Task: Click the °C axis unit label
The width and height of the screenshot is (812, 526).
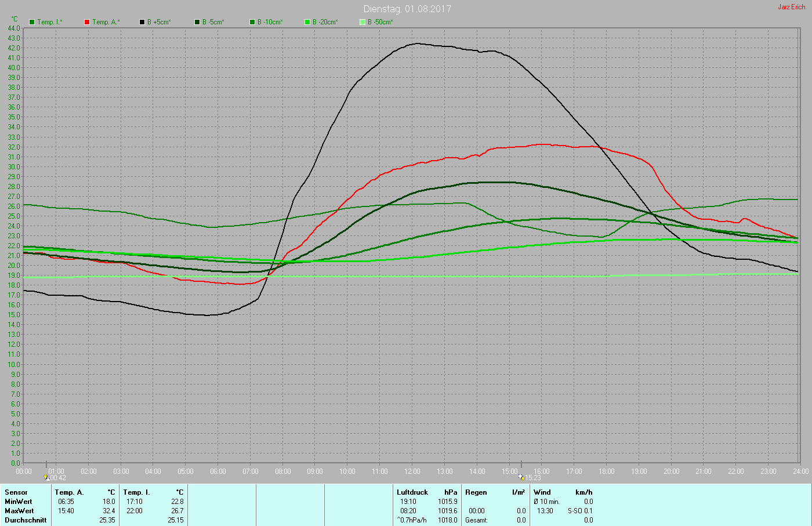Action: point(14,19)
